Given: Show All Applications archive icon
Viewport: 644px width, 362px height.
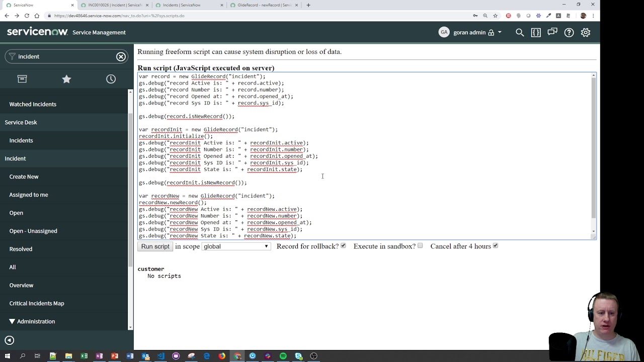Looking at the screenshot, I should pyautogui.click(x=22, y=79).
